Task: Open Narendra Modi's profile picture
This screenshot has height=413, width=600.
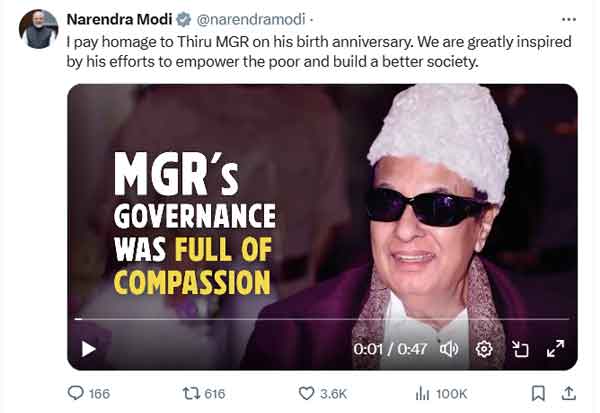Action: pyautogui.click(x=38, y=29)
